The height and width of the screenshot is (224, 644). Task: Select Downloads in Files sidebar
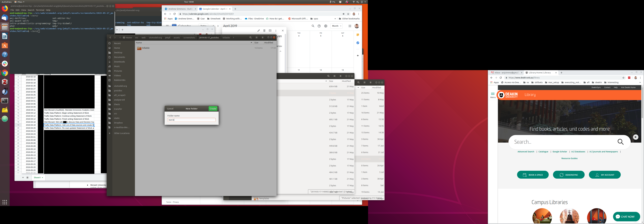coord(119,62)
